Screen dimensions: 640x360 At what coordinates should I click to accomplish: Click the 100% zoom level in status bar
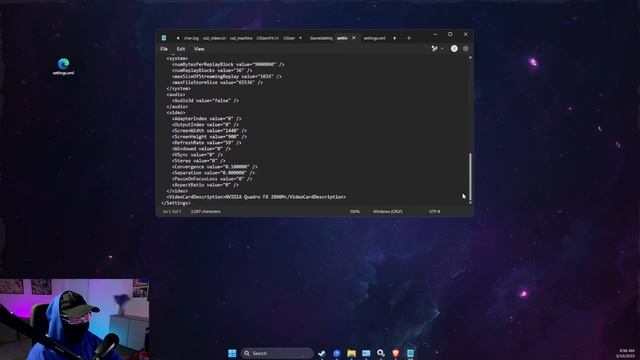(355, 211)
